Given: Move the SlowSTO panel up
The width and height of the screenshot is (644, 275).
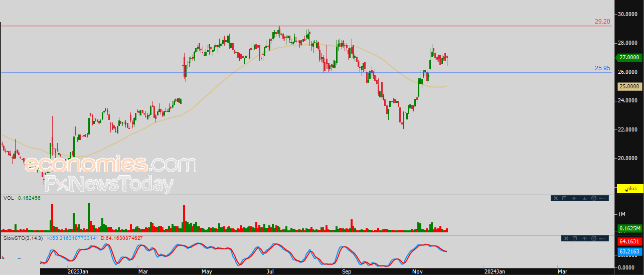Looking at the screenshot, I should point(584,238).
